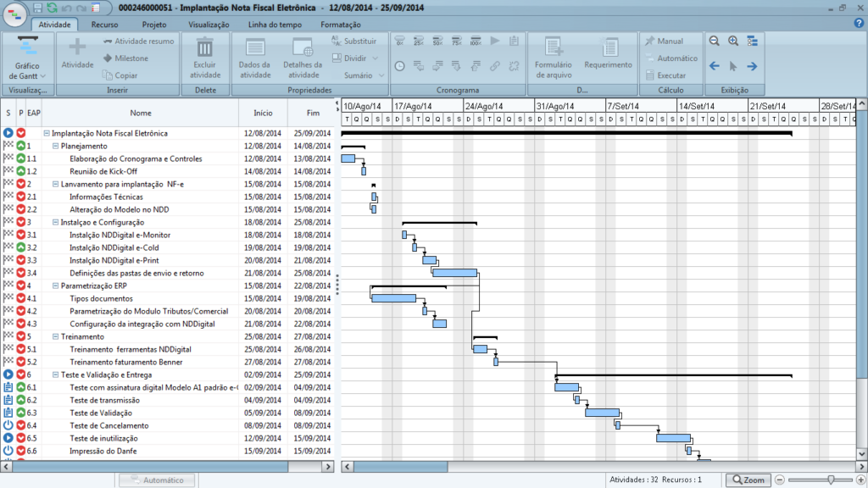Collapse the Parametrização ERP group
Screen dimensions: 868x488
(x=55, y=286)
